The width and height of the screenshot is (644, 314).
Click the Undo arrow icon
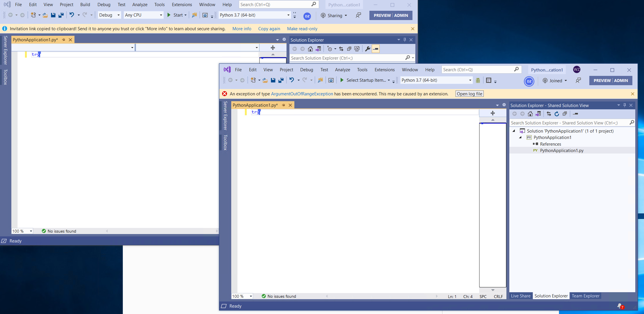[292, 80]
